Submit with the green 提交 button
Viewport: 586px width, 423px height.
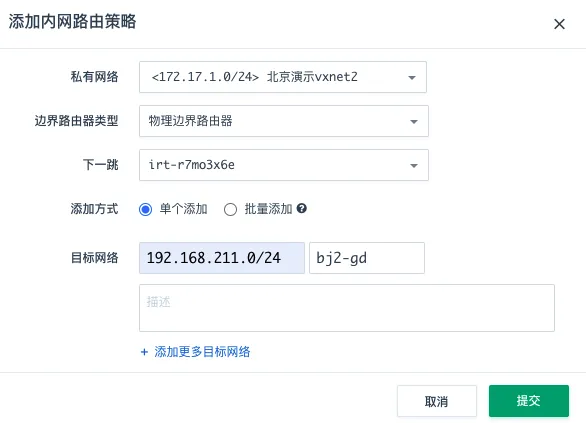[x=529, y=401]
